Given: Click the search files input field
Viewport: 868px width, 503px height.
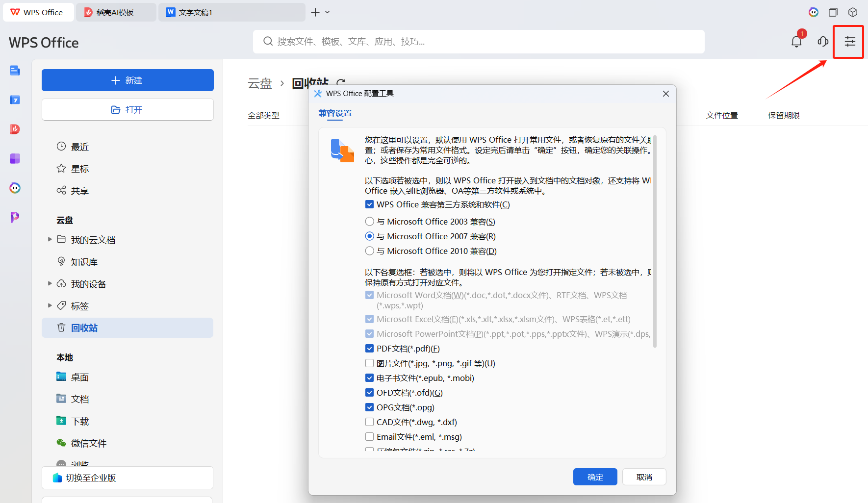Looking at the screenshot, I should (x=478, y=41).
